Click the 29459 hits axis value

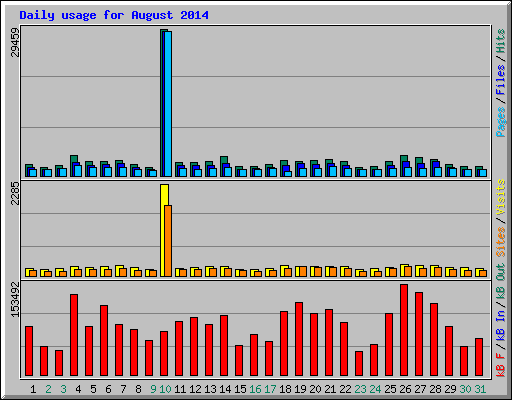coord(15,42)
